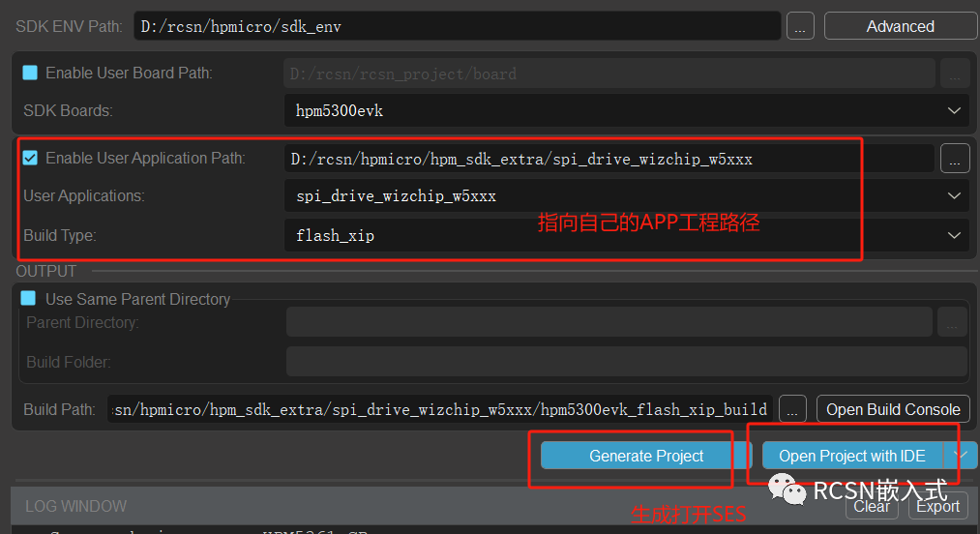Viewport: 980px width, 534px height.
Task: Click the Parent Directory field
Action: tap(609, 322)
